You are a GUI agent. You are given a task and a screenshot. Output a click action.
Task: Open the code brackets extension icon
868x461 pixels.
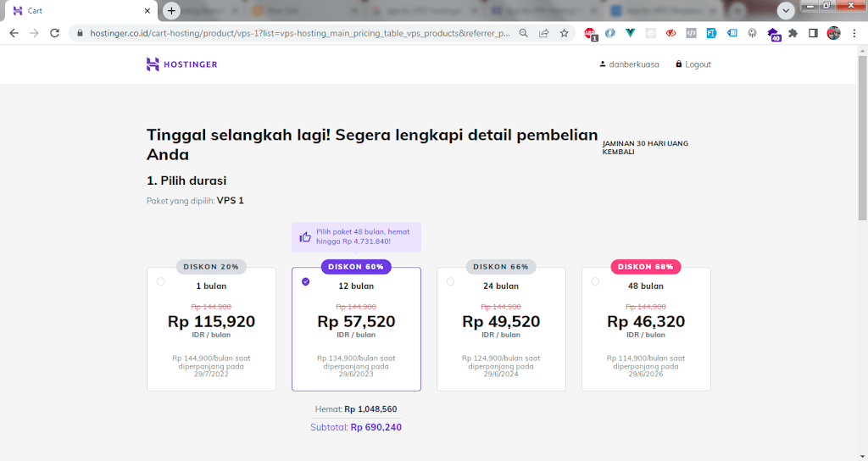691,33
